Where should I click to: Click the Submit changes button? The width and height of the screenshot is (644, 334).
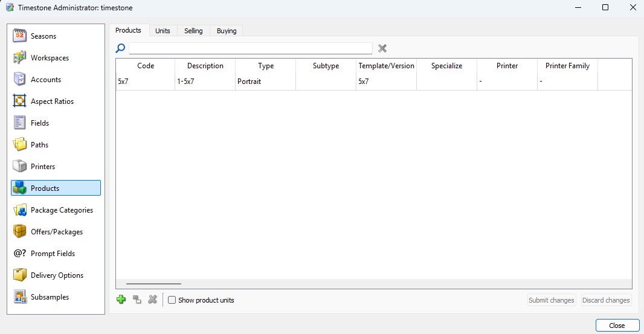[551, 300]
